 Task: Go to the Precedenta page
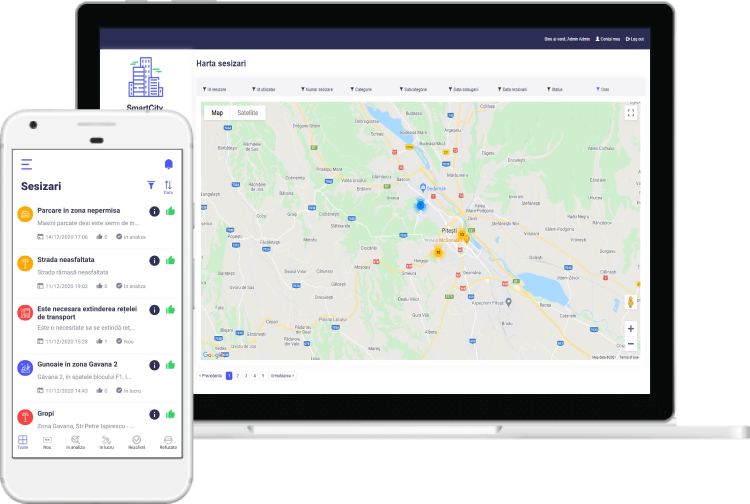[210, 376]
